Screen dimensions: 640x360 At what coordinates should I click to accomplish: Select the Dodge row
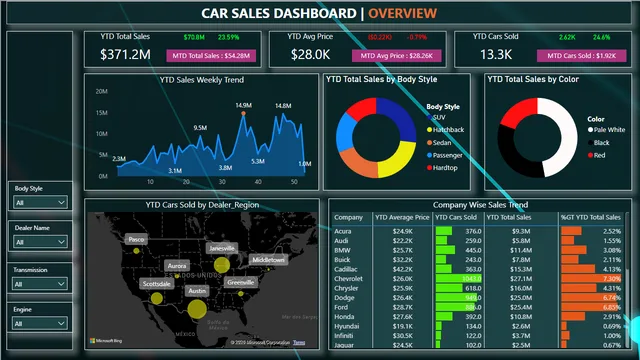coord(478,298)
